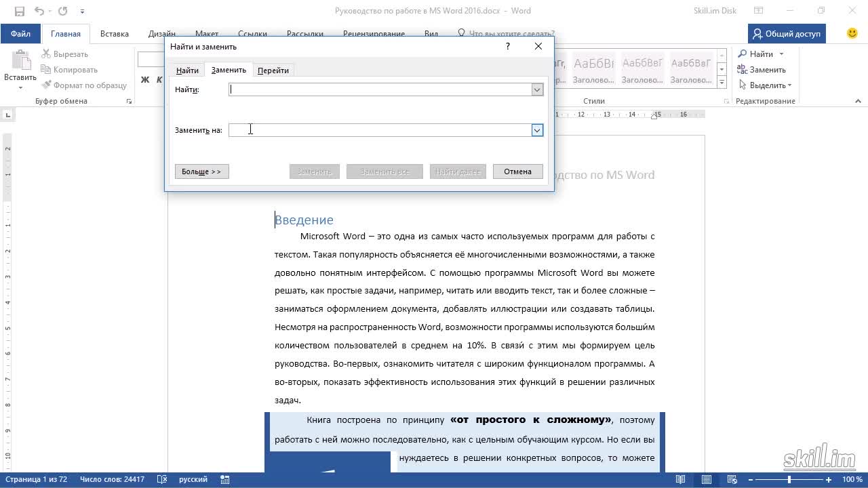
Task: Switch to the Главная ribbon tab
Action: tap(66, 34)
